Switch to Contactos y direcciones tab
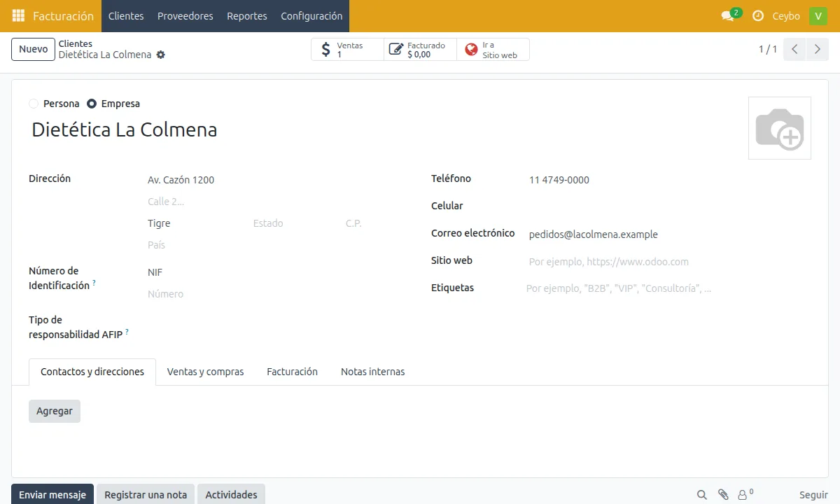 [92, 372]
